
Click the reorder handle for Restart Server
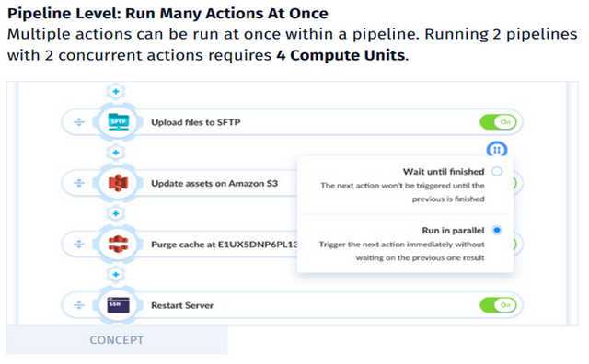[79, 305]
